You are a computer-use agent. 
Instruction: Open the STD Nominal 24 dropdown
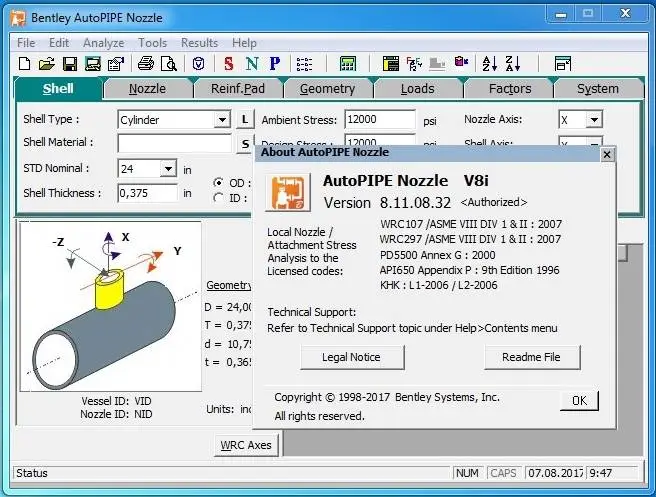[168, 169]
